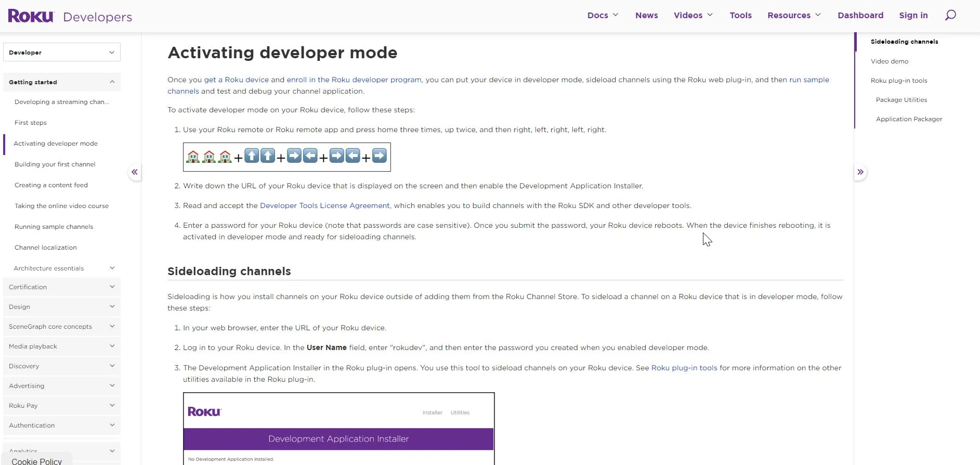Open the search magnifier icon
980x465 pixels.
point(950,15)
